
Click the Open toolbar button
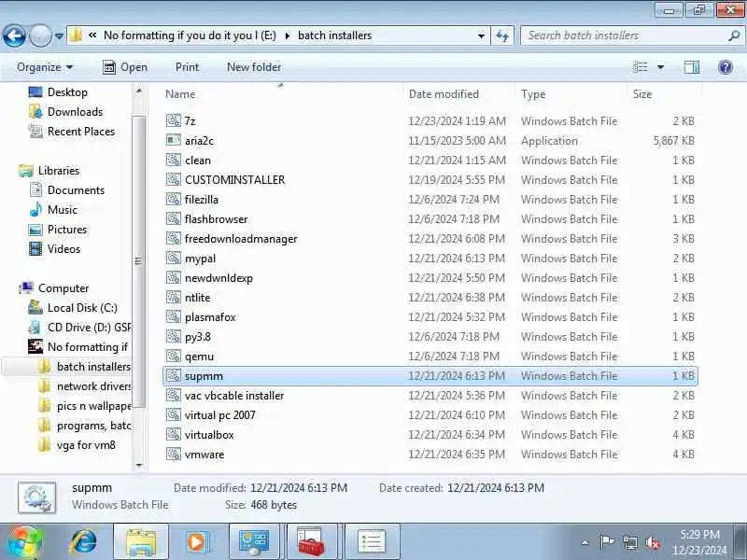pyautogui.click(x=125, y=67)
